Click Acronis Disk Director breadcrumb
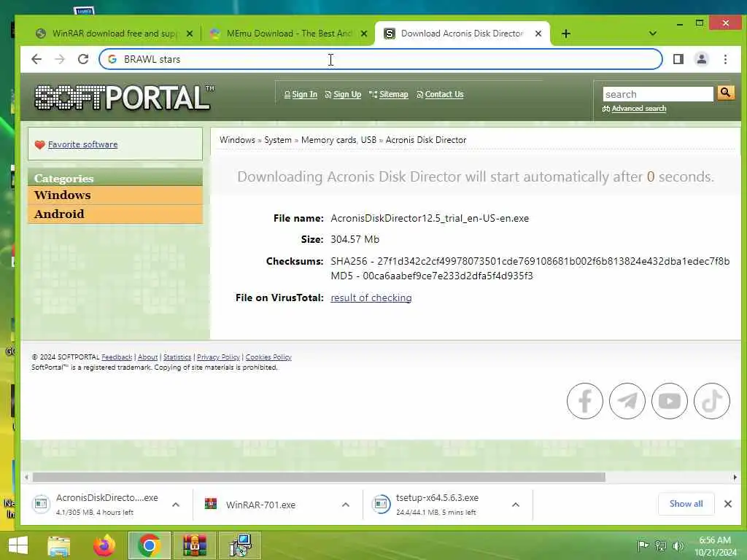This screenshot has width=747, height=560. 426,140
